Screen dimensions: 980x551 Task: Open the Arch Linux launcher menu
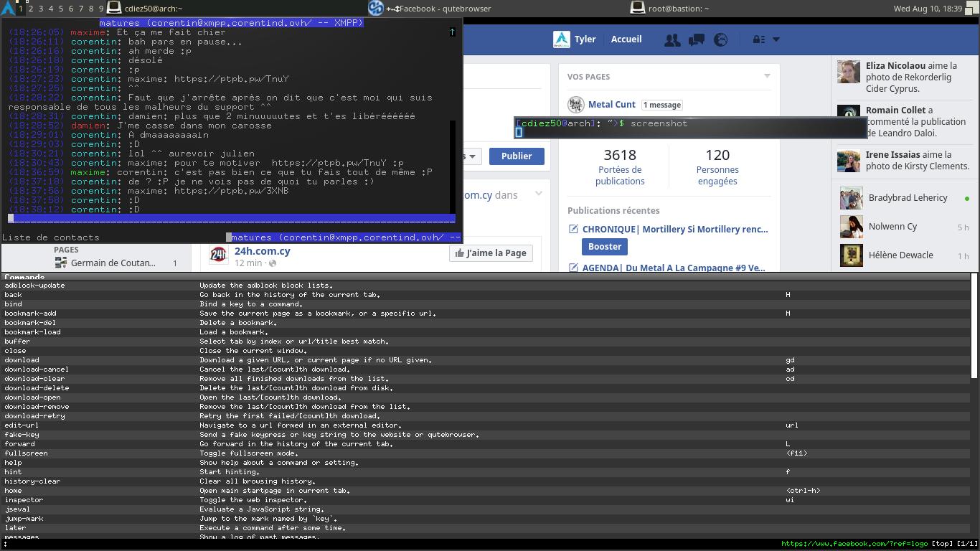(x=8, y=9)
